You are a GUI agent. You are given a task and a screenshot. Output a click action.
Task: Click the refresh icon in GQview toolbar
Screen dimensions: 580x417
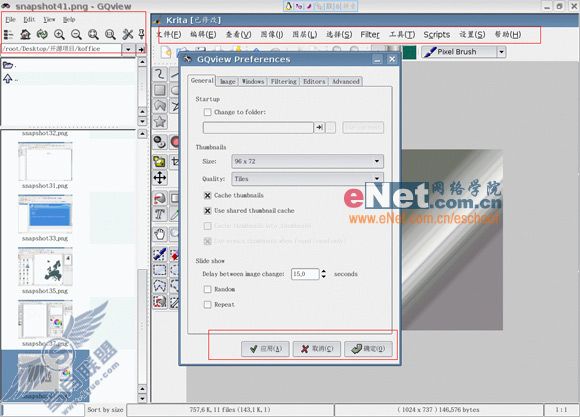point(42,34)
